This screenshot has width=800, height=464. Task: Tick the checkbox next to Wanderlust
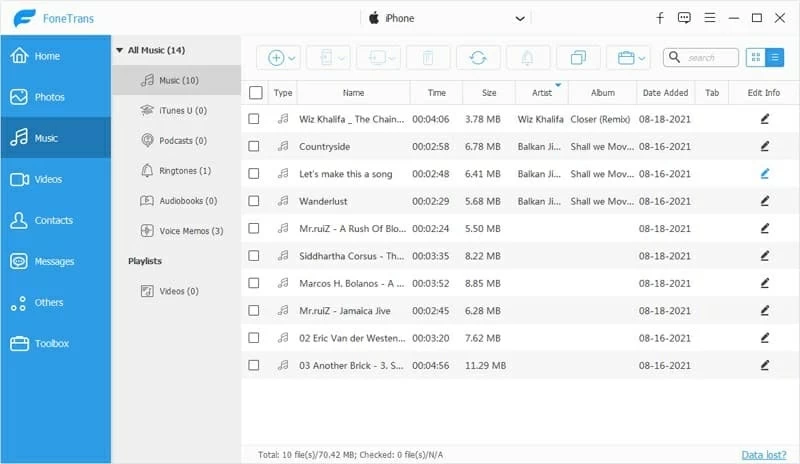pyautogui.click(x=254, y=201)
